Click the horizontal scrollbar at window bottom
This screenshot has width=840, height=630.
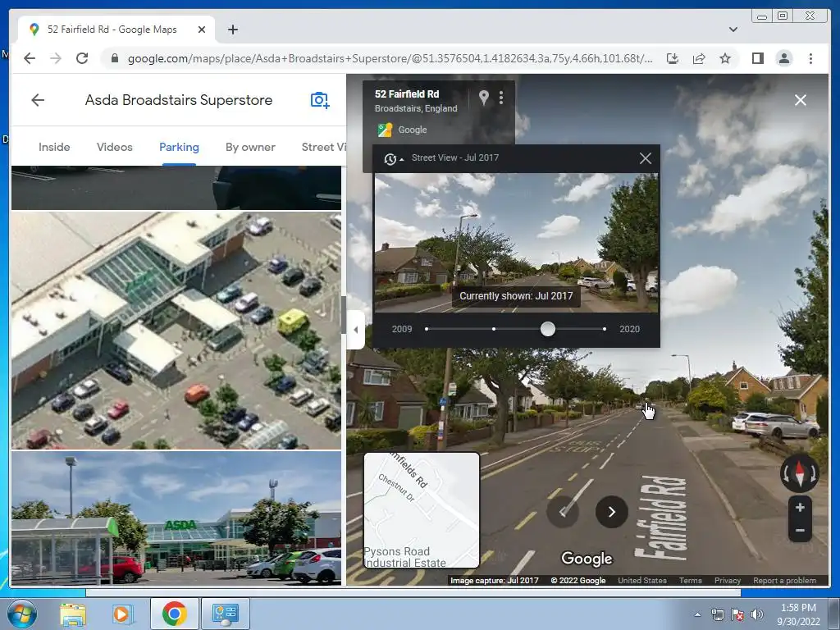click(413, 592)
